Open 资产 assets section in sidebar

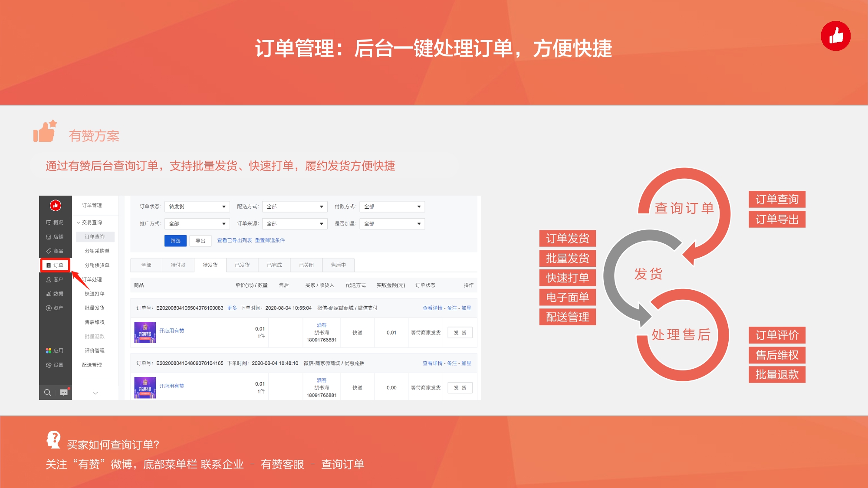point(55,308)
